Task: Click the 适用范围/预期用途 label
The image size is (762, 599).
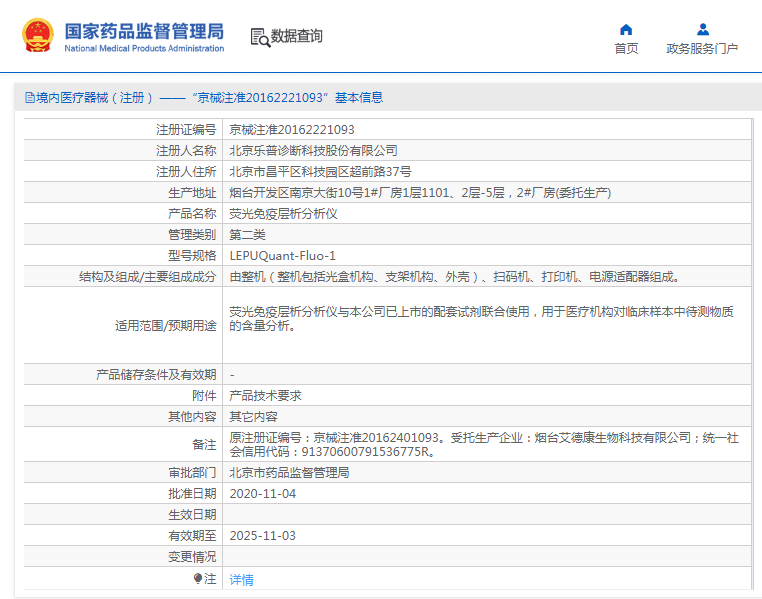Action: [166, 325]
